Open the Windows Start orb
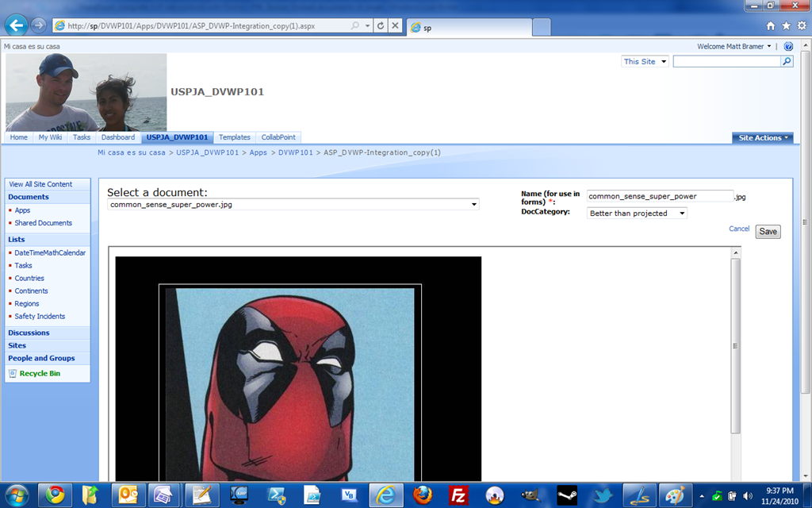This screenshot has width=812, height=508. (17, 495)
